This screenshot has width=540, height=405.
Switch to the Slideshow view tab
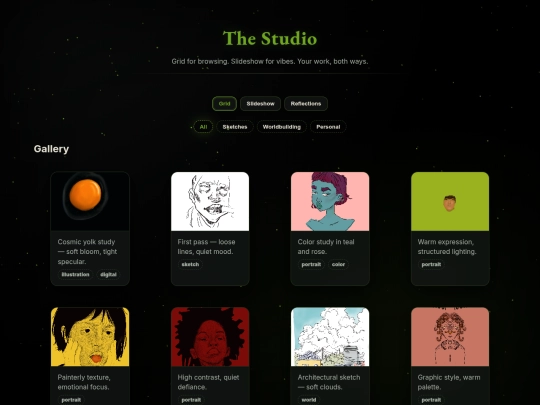[260, 104]
